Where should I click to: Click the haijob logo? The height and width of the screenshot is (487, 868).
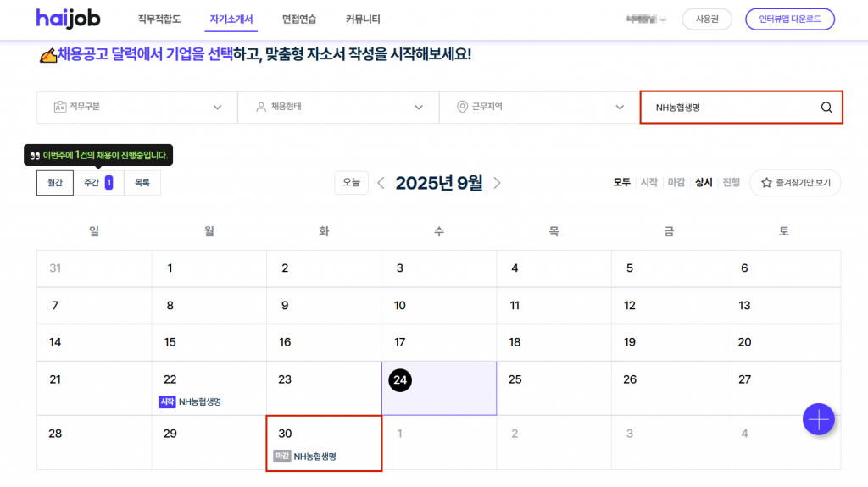pos(67,19)
